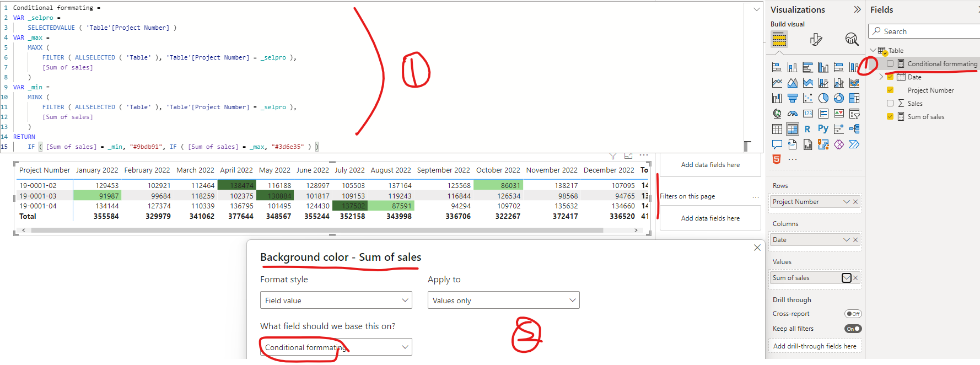980x365 pixels.
Task: Select the Stacked column chart visual
Action: click(x=792, y=67)
